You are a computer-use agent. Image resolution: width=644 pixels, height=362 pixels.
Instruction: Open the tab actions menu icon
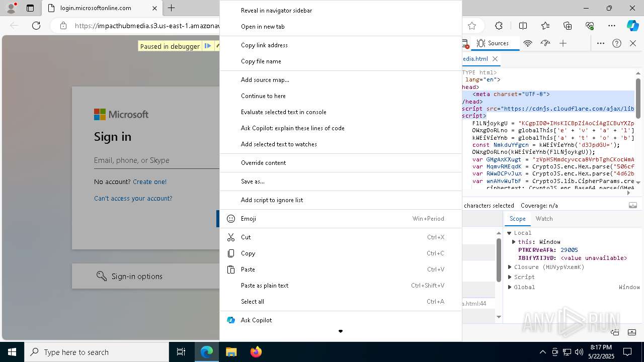tap(30, 8)
